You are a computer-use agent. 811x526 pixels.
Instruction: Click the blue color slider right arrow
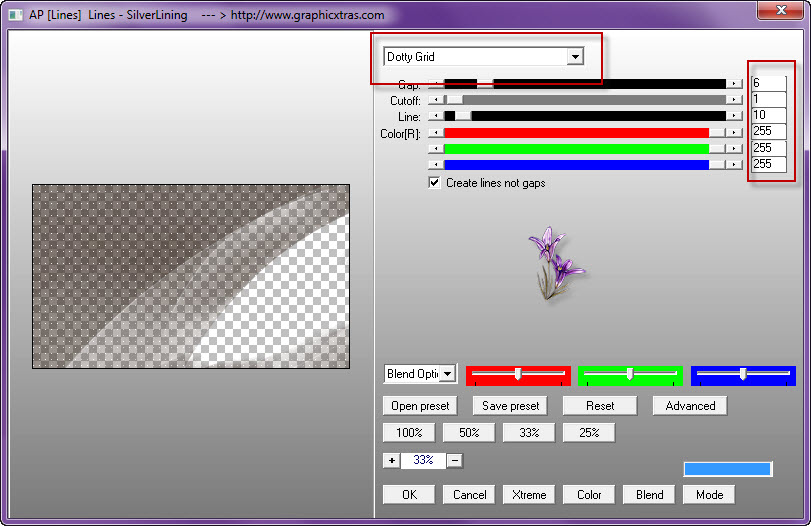click(x=734, y=164)
